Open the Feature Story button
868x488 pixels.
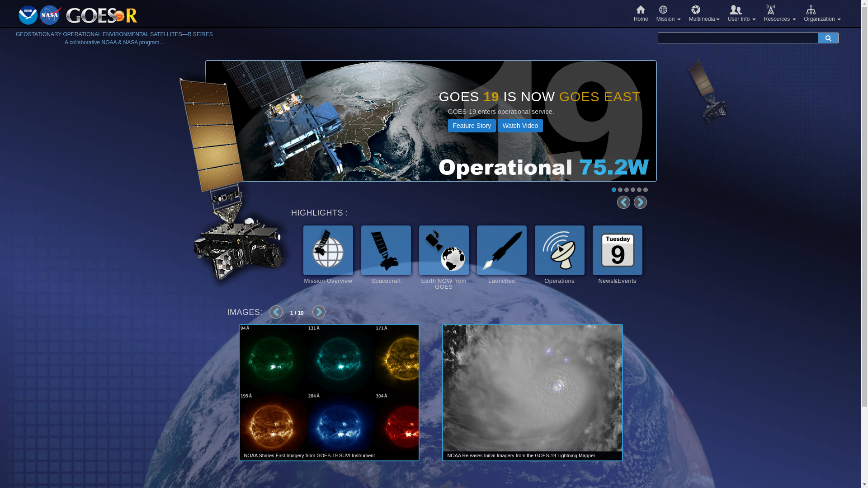click(472, 126)
